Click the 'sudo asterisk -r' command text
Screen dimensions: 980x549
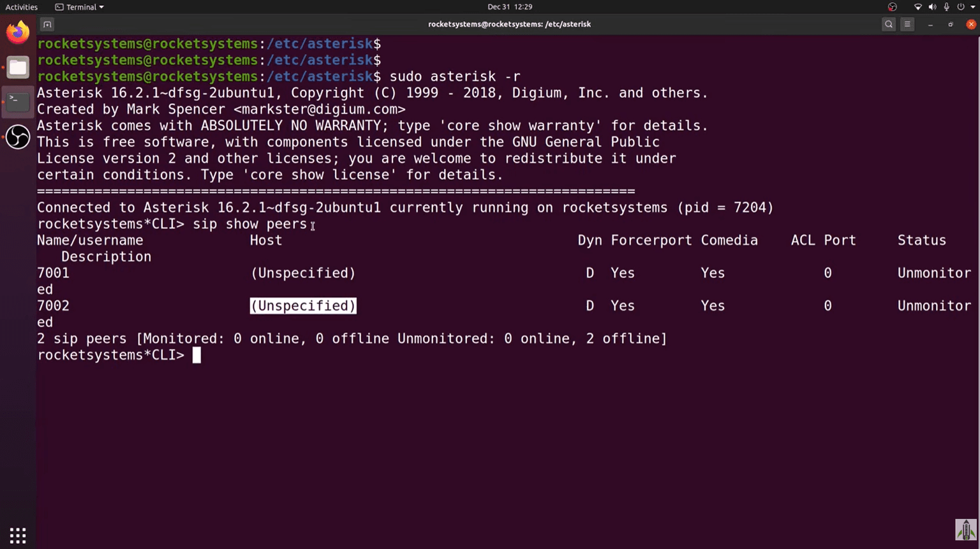click(x=455, y=77)
